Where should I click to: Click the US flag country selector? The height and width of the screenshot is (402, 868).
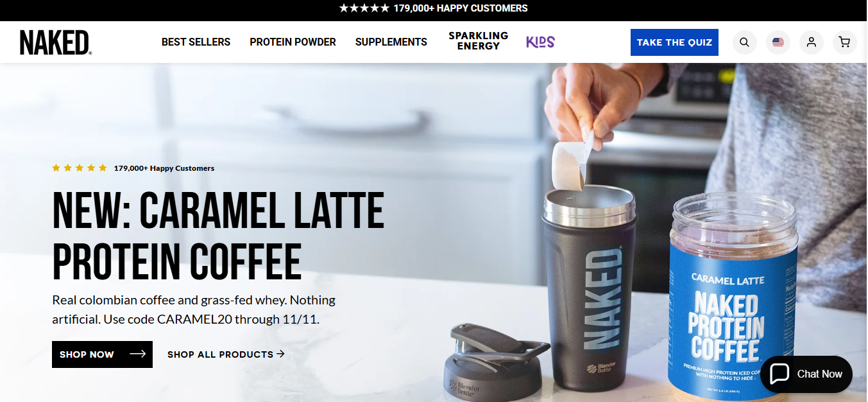click(x=778, y=42)
